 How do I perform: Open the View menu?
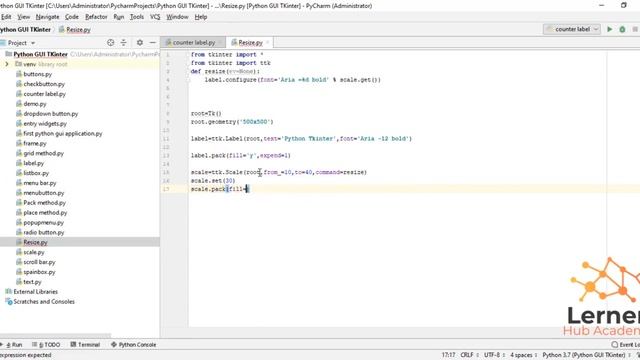click(24, 17)
